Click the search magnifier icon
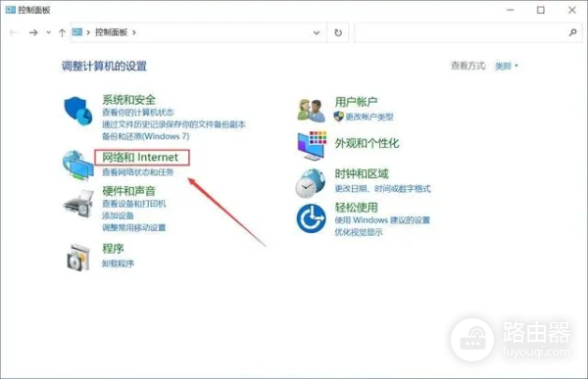The width and height of the screenshot is (588, 379). coord(572,32)
